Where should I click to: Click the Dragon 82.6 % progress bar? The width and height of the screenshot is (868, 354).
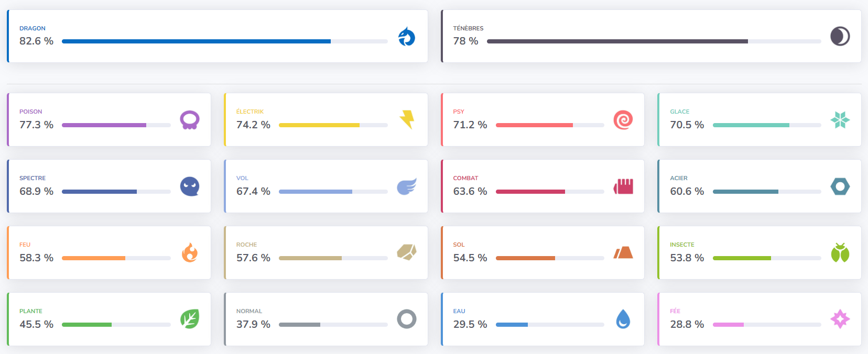[224, 41]
